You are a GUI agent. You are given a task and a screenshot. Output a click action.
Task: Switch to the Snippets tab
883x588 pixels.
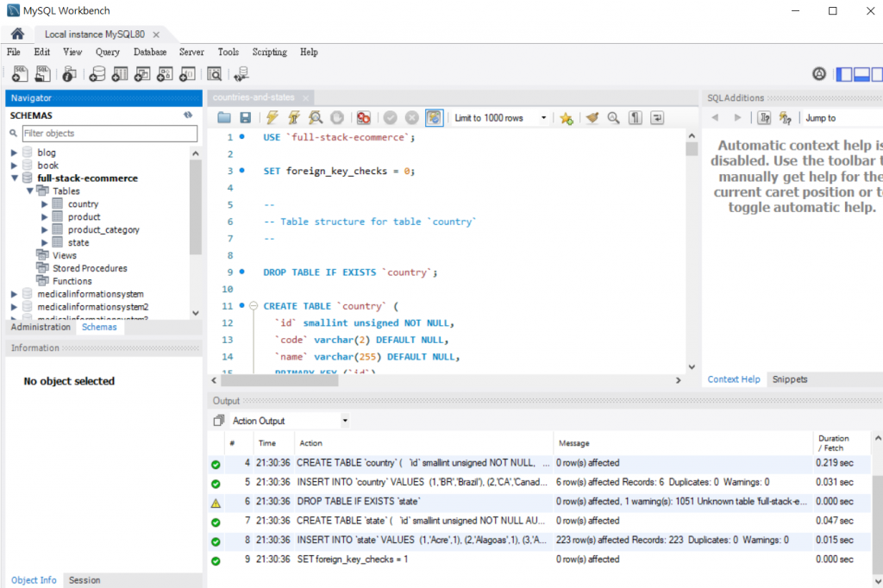point(789,379)
